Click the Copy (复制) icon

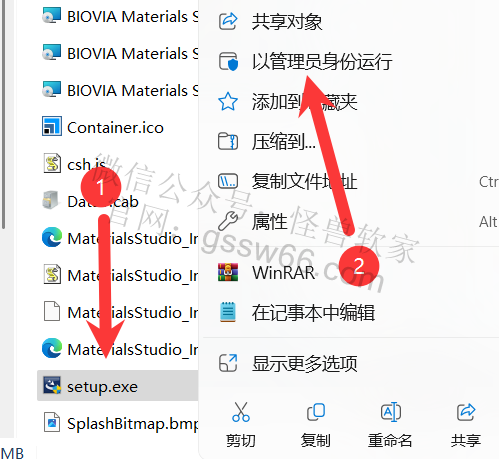coord(315,412)
